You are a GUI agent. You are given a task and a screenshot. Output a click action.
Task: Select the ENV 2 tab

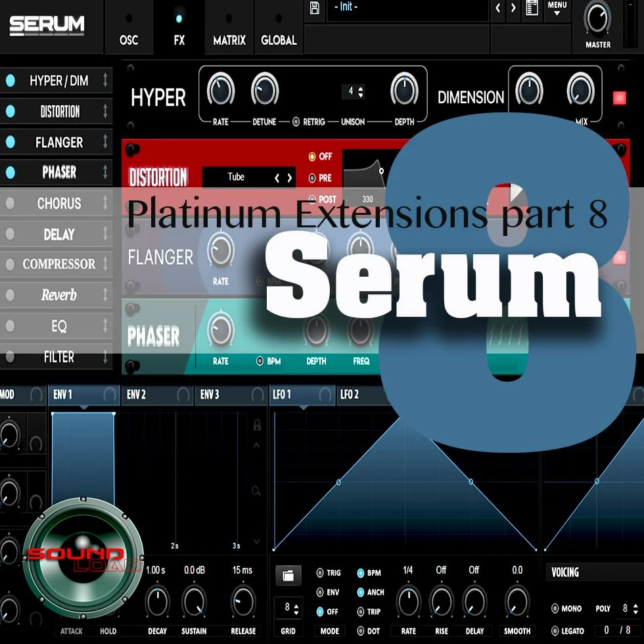click(x=157, y=395)
